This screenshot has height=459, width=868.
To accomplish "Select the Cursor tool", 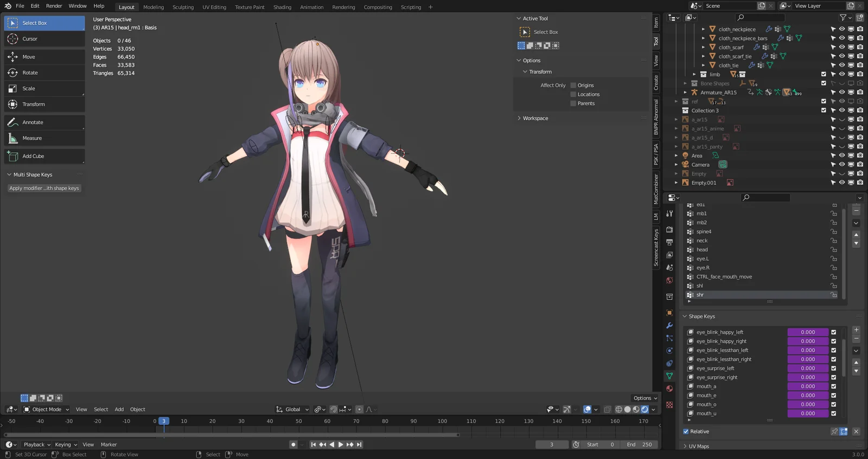I will [44, 39].
